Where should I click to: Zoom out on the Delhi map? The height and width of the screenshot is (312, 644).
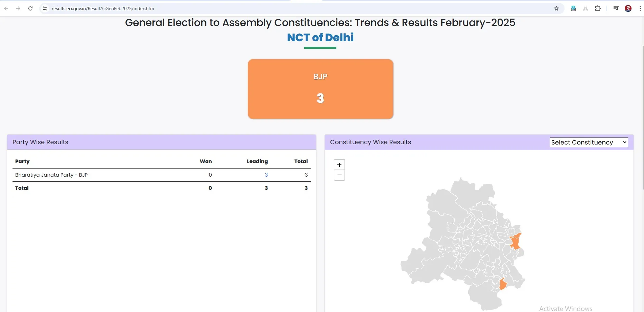pyautogui.click(x=339, y=175)
